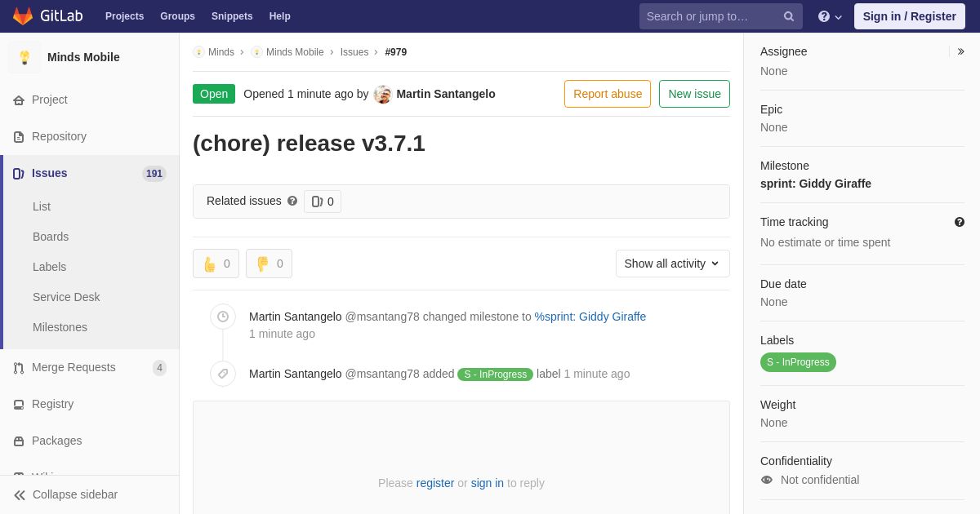Click the Collapse sidebar double-chevron icon

tap(20, 495)
